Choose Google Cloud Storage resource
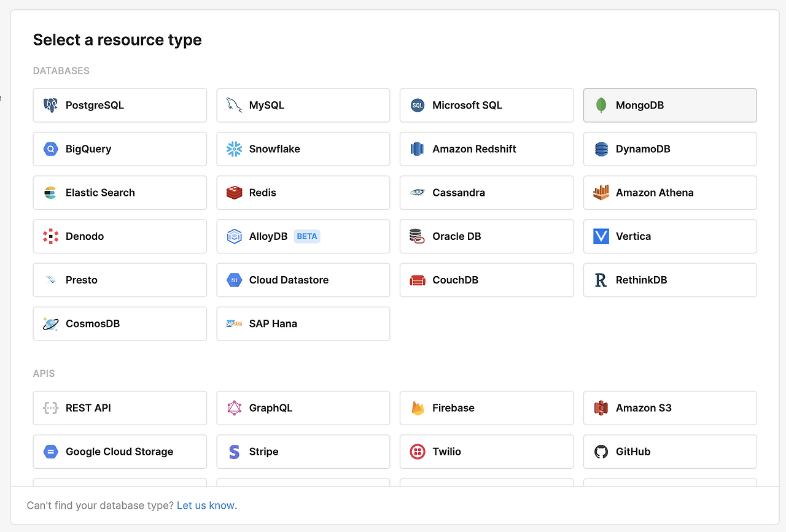Screen dimensions: 786x532 [x=120, y=452]
